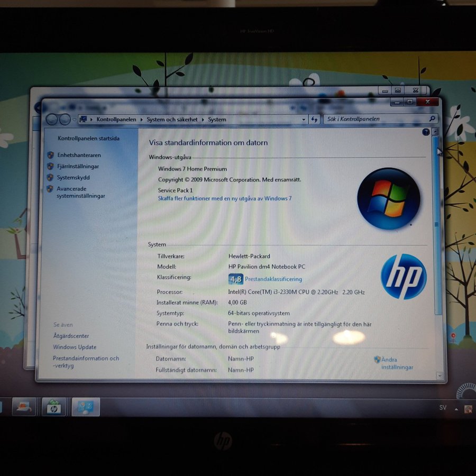Click the blue help question mark icon
This screenshot has width=476, height=476.
(x=426, y=132)
